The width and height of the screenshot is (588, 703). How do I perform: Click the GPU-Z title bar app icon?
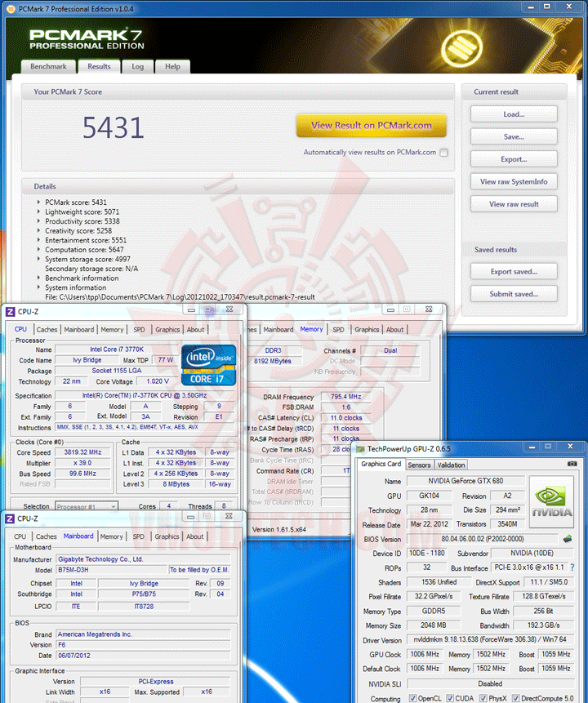[361, 449]
